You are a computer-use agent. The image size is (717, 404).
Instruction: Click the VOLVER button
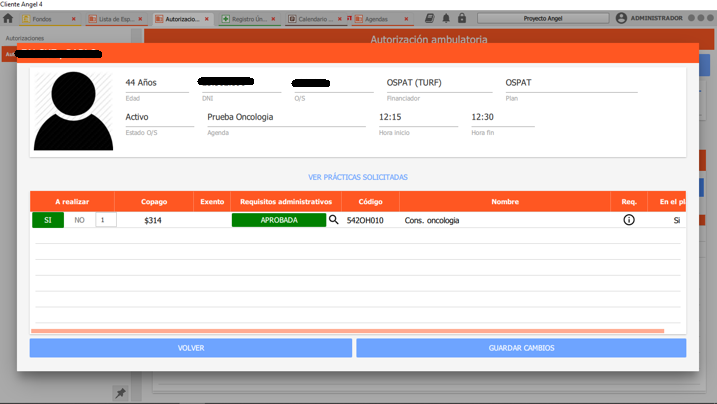(190, 348)
